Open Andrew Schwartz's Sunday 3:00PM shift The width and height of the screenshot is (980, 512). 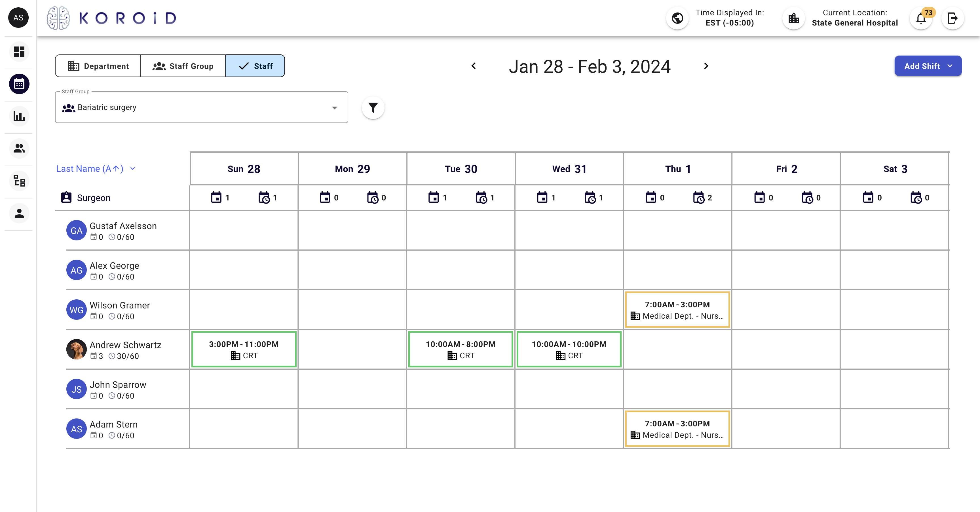(244, 349)
